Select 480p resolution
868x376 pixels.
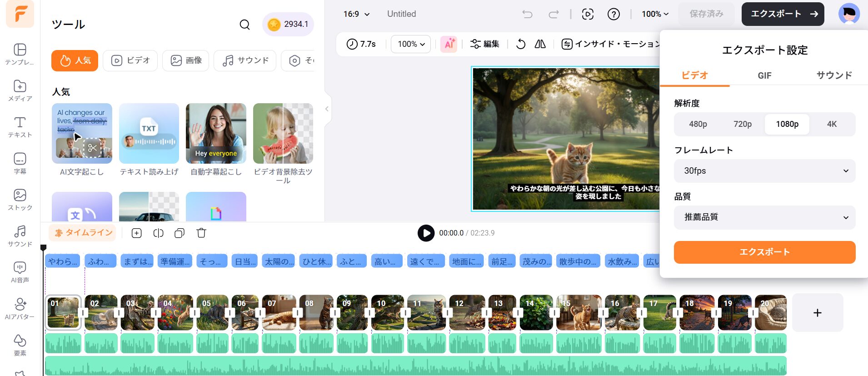(698, 124)
